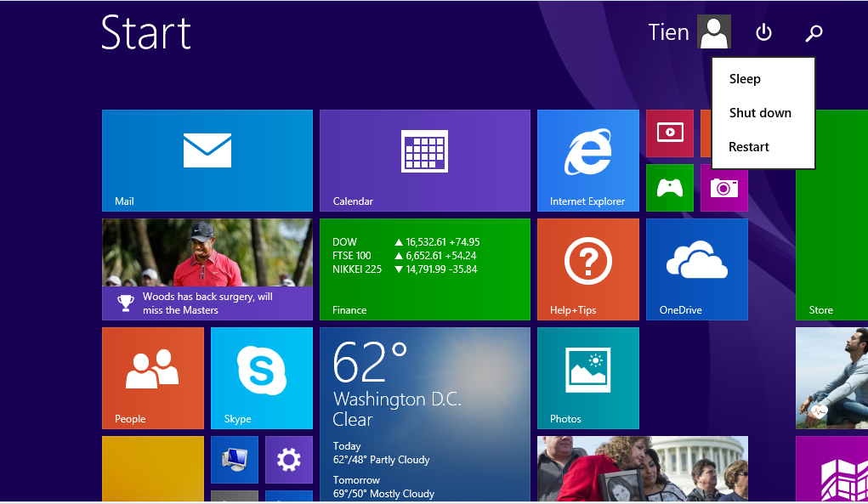Open the PC settings gear tile
The image size is (868, 504).
(288, 460)
